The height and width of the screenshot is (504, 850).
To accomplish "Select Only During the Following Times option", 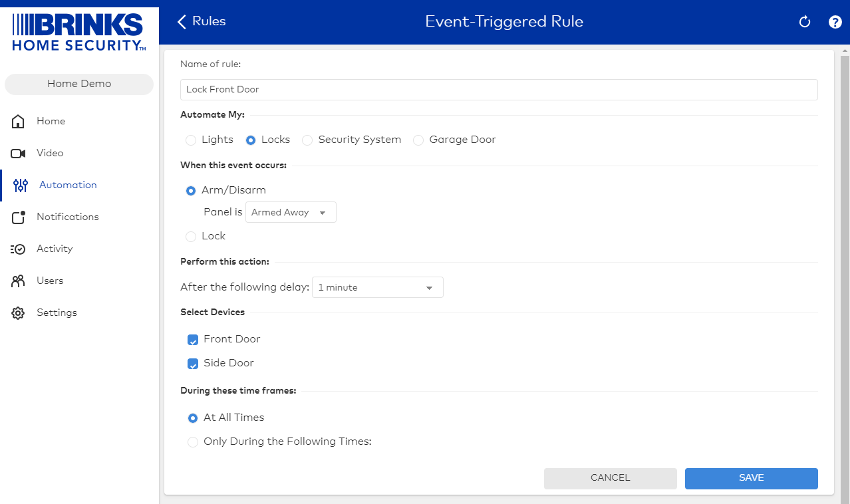I will point(193,442).
